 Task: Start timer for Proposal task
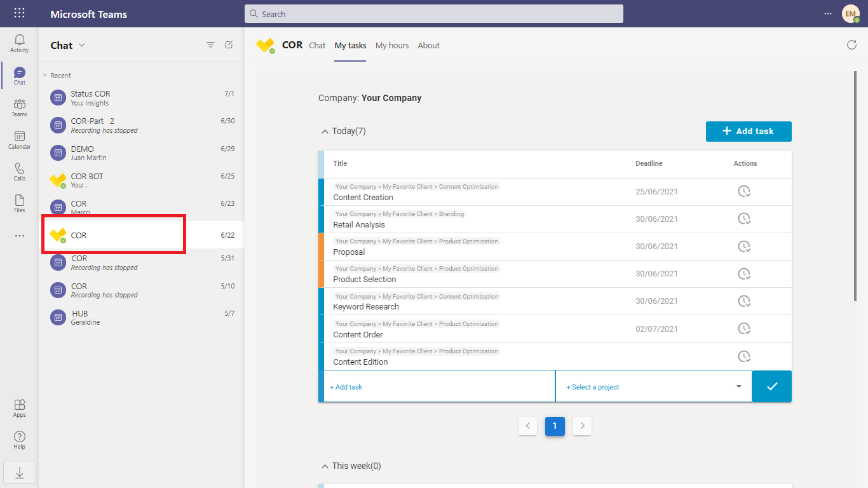point(744,247)
